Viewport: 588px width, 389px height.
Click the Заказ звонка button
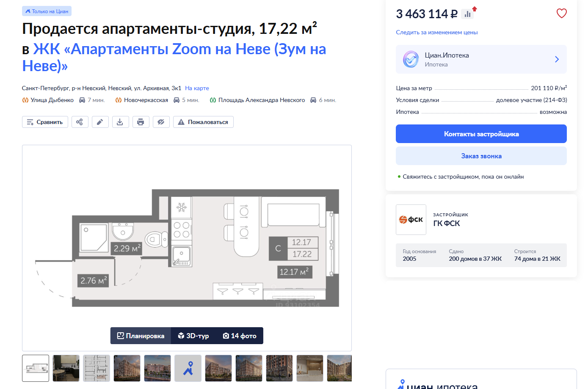(x=481, y=156)
